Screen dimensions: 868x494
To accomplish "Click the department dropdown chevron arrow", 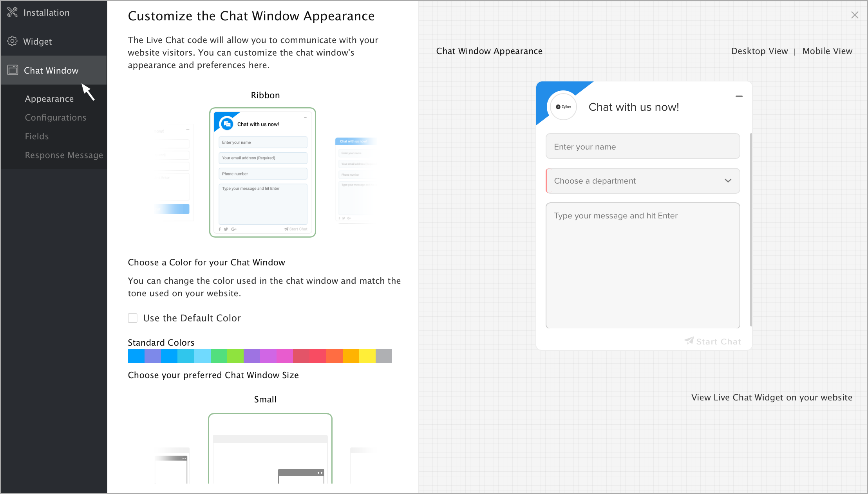I will click(x=728, y=181).
